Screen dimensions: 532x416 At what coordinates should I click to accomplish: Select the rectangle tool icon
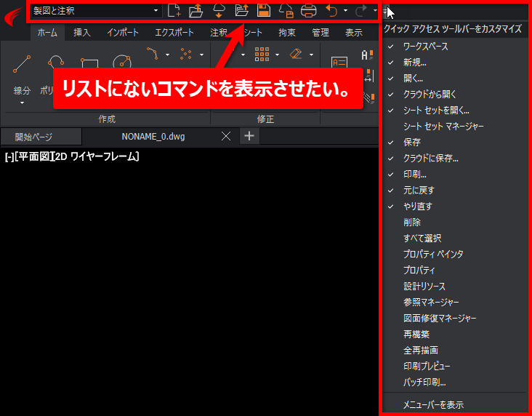[89, 63]
